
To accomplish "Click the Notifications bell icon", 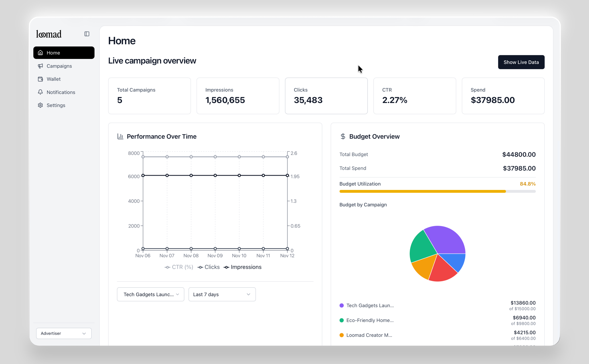I will [x=40, y=92].
